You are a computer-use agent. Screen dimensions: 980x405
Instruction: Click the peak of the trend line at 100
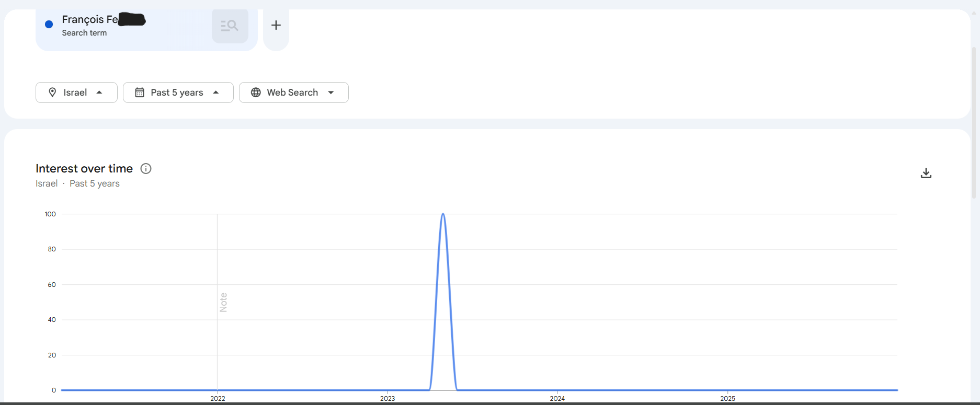tap(443, 214)
